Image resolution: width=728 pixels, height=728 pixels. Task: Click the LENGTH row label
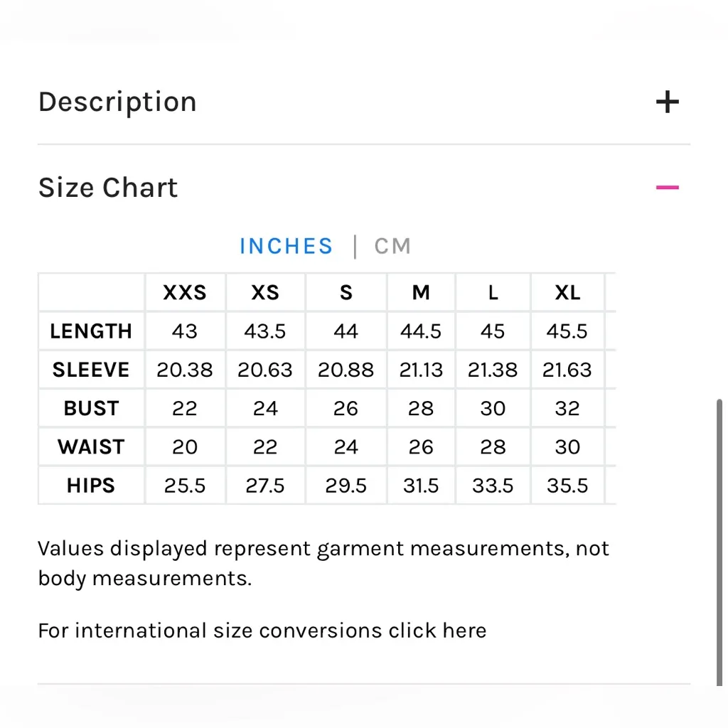[91, 331]
